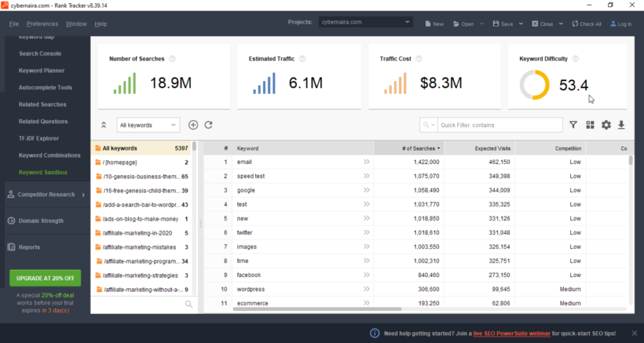Click help icon next to Keyword Difficulty
The image size is (644, 343).
(x=575, y=59)
